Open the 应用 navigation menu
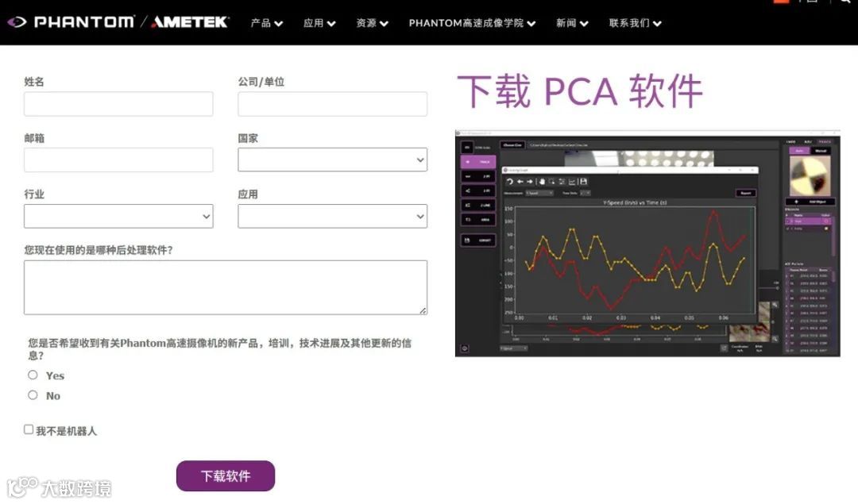The width and height of the screenshot is (858, 504). pyautogui.click(x=319, y=23)
